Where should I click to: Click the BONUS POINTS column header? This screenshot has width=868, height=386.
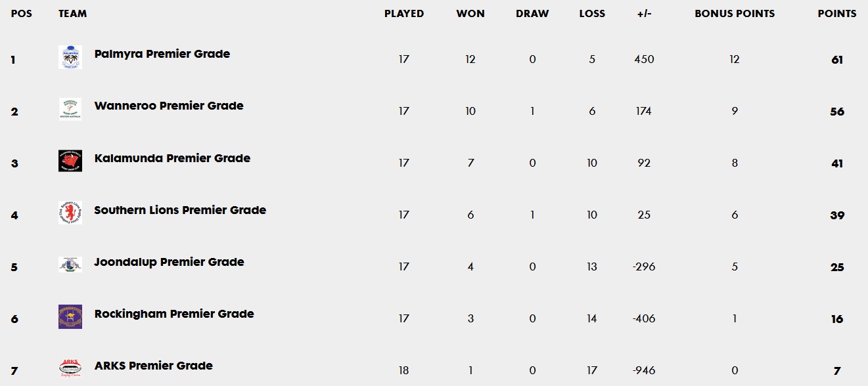735,13
